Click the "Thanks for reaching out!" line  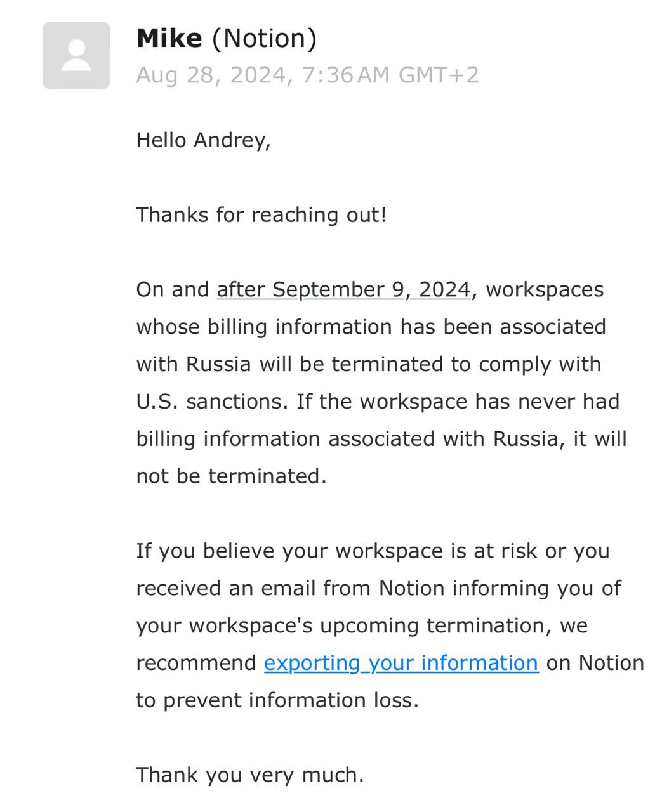coord(261,215)
